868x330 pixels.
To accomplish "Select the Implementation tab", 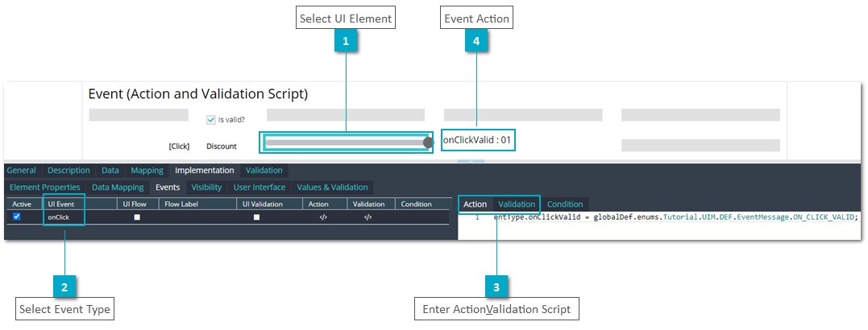I will [x=204, y=171].
